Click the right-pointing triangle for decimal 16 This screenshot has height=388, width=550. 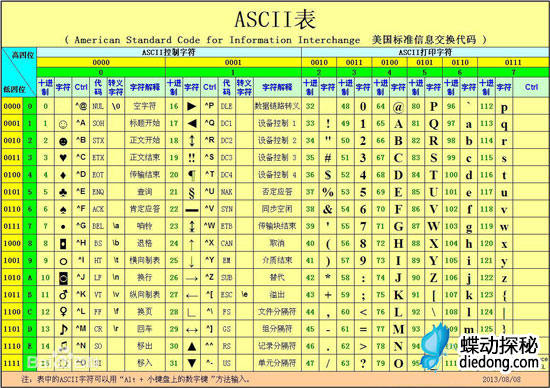(x=192, y=106)
